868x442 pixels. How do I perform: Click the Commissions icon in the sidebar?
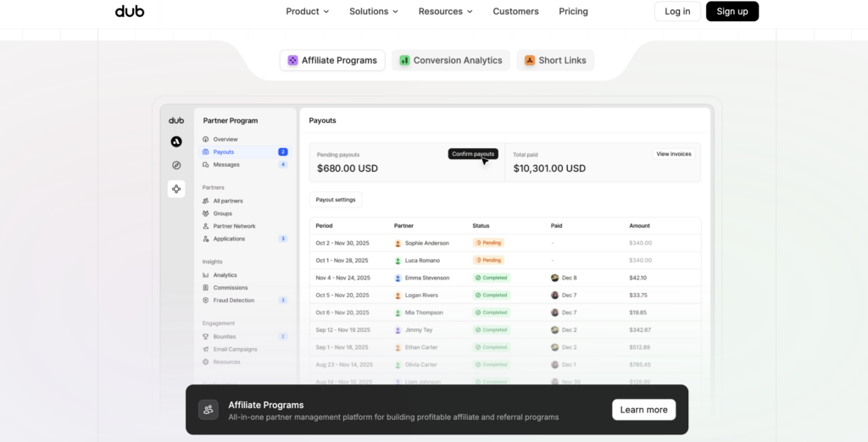(x=205, y=288)
